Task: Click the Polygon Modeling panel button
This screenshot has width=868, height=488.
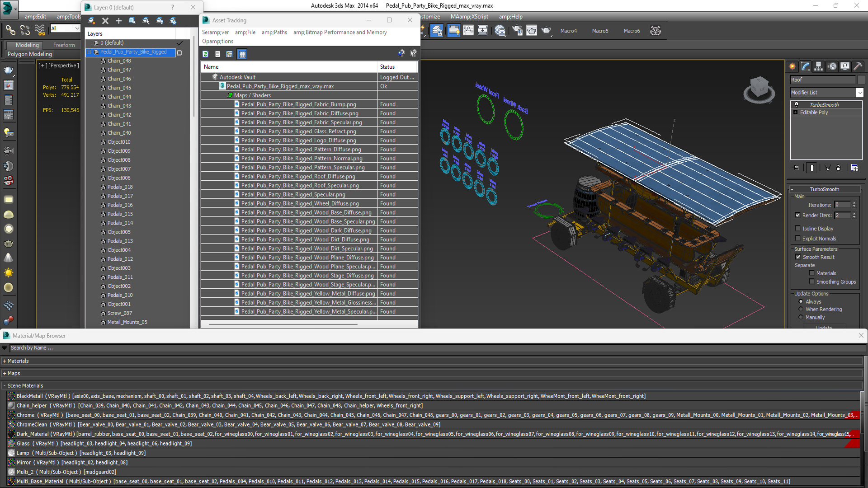Action: (30, 54)
